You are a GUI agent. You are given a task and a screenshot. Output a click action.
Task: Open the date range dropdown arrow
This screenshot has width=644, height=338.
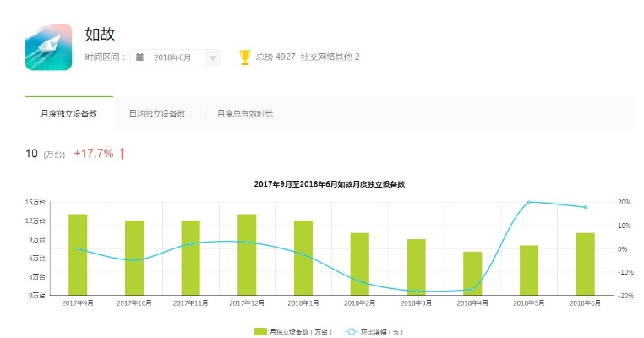(x=213, y=57)
